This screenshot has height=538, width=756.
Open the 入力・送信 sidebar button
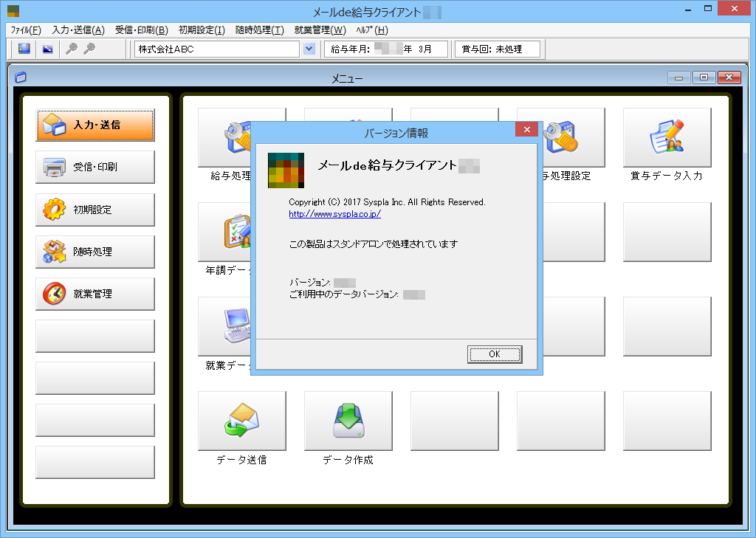click(x=95, y=125)
